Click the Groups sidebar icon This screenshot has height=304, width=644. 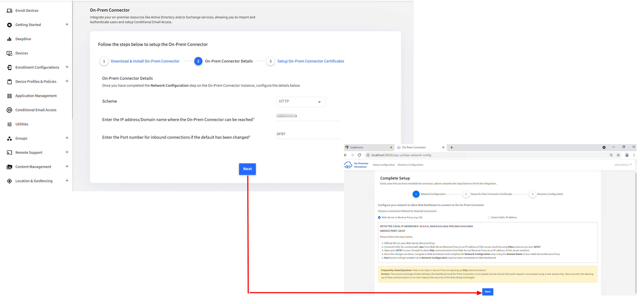tap(10, 138)
